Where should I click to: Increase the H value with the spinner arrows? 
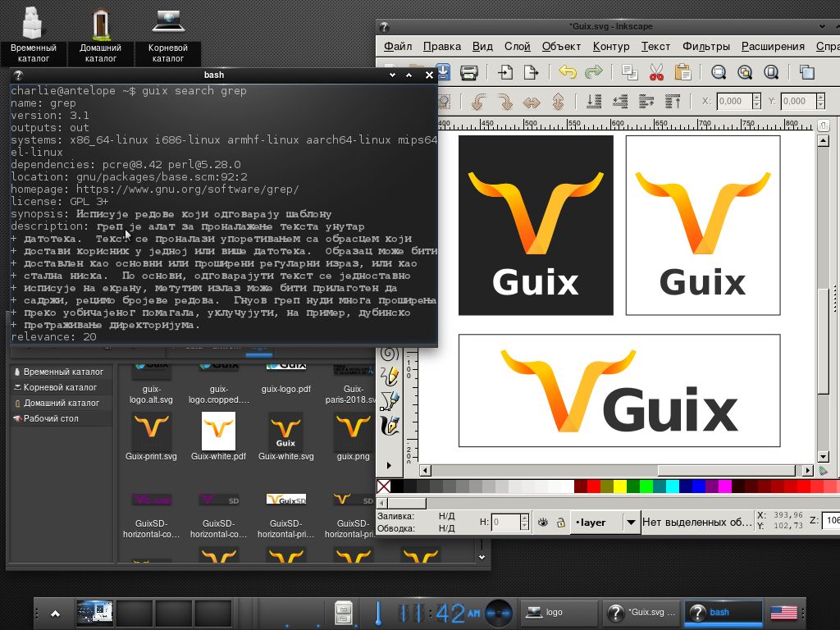pos(523,517)
